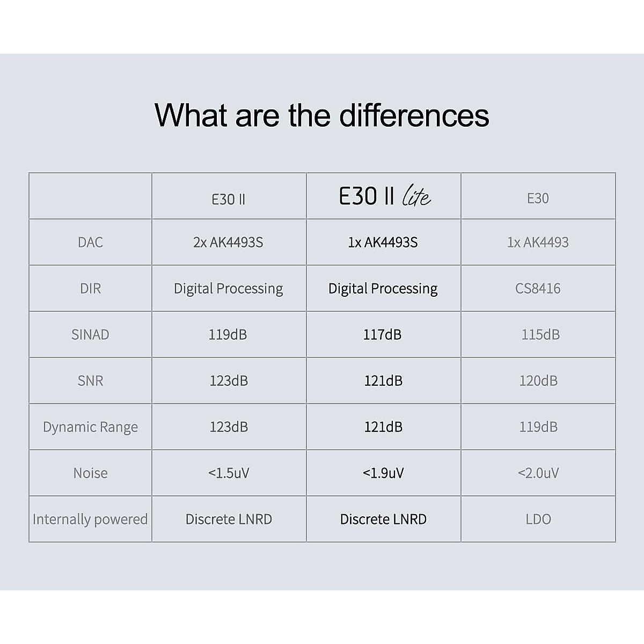Select the Dynamic Range row label
Image resolution: width=644 pixels, height=644 pixels.
90,427
